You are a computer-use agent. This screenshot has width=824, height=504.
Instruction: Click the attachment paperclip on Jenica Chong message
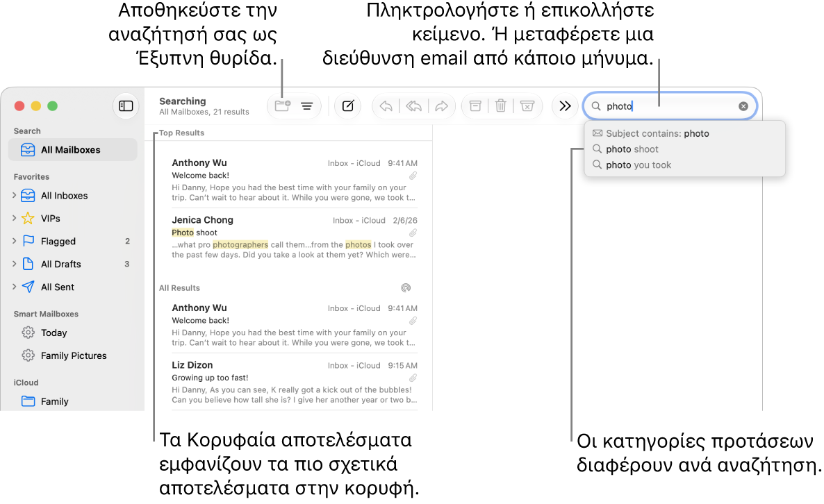(413, 233)
